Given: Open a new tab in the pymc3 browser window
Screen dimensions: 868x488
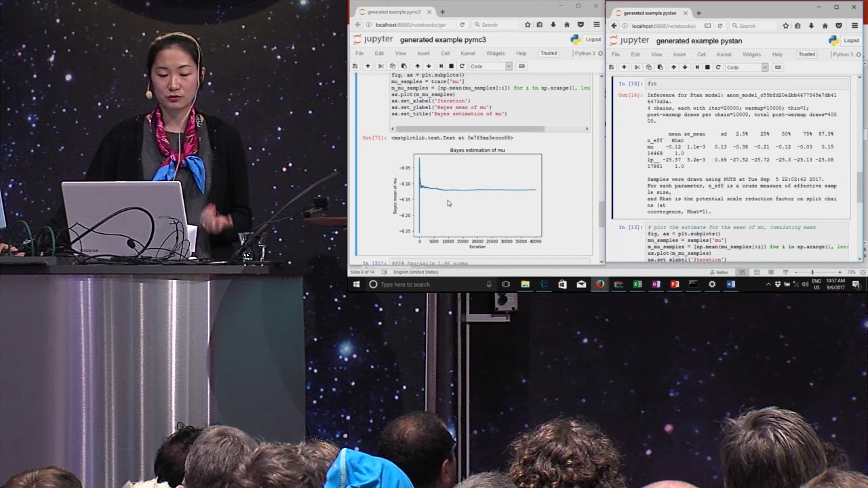Looking at the screenshot, I should (442, 12).
